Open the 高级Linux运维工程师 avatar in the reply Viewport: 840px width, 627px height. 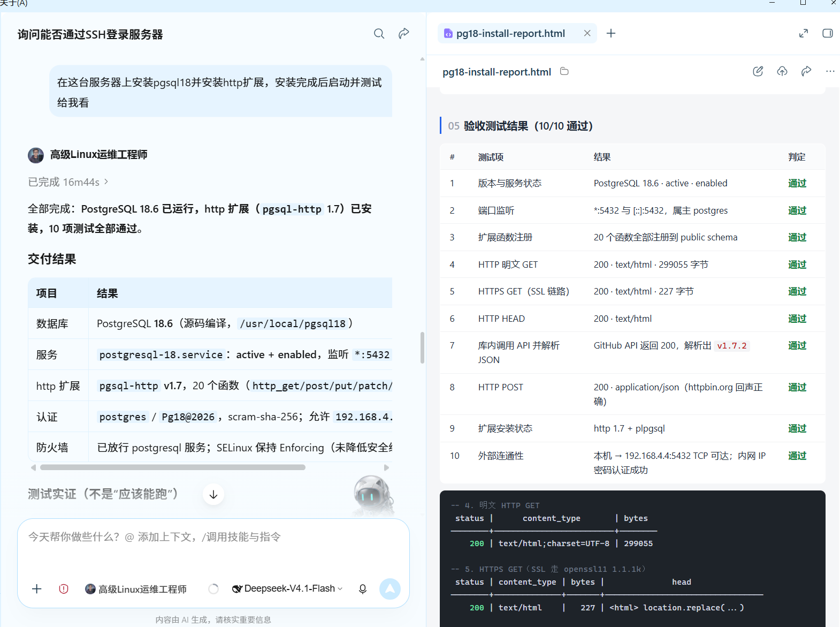[x=36, y=155]
